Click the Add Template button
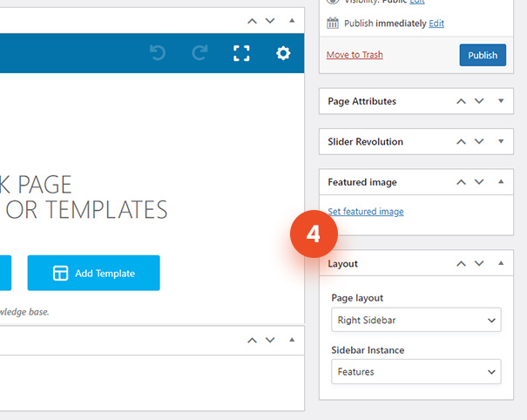This screenshot has height=420, width=527. pyautogui.click(x=94, y=273)
